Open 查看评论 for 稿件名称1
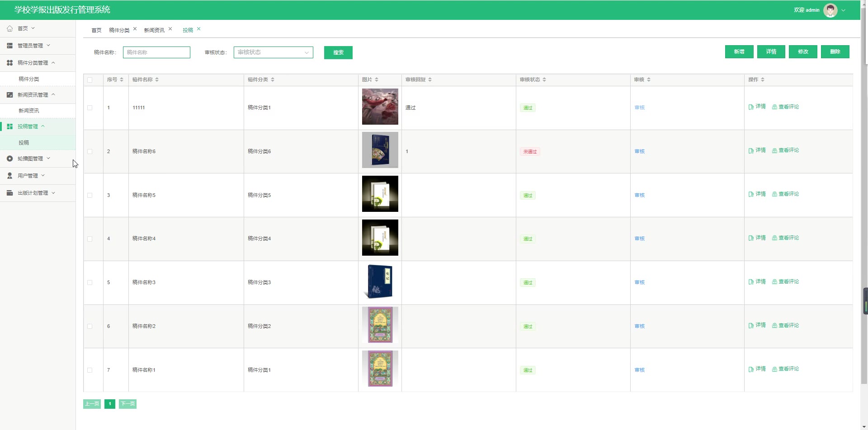 click(x=785, y=369)
